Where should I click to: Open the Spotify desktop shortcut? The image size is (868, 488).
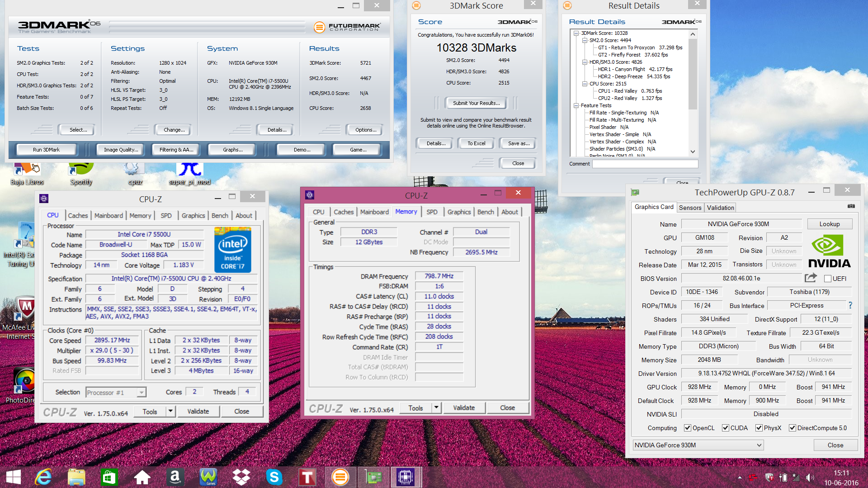point(81,174)
